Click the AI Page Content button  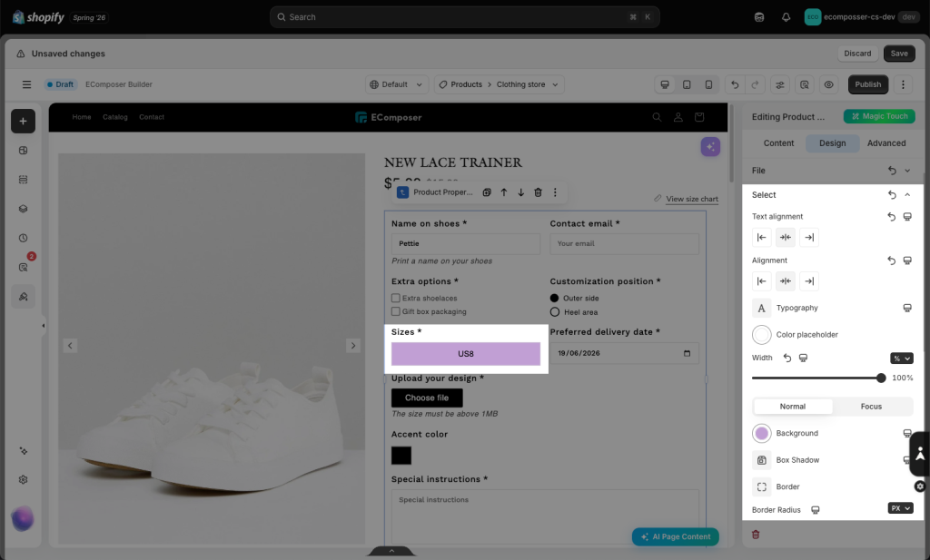pos(676,536)
